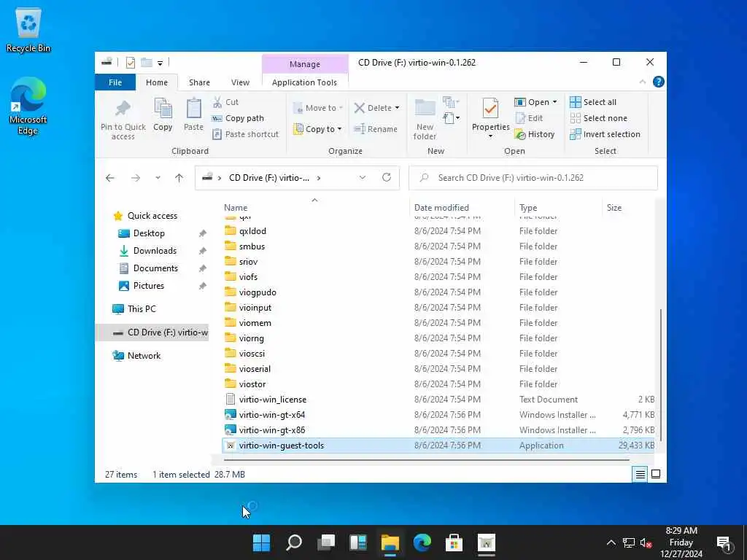747x560 pixels.
Task: Open taskbar Search magnifier icon
Action: (294, 542)
